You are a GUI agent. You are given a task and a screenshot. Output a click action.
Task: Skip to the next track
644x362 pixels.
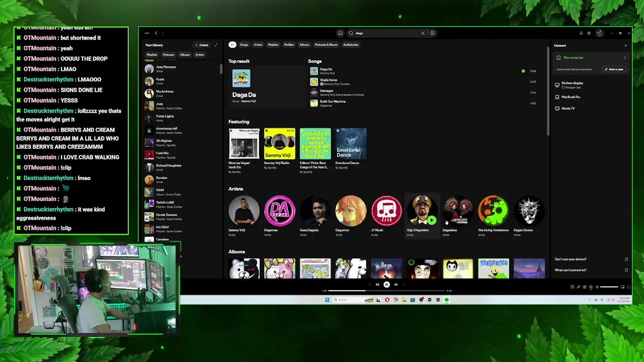(x=395, y=285)
